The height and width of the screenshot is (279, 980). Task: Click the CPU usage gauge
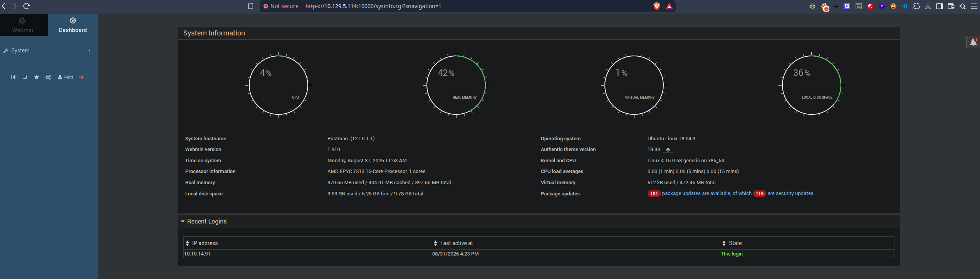click(279, 85)
